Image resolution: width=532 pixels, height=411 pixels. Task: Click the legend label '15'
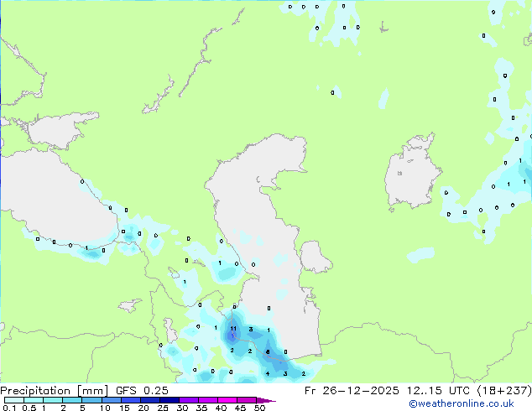[124, 408]
